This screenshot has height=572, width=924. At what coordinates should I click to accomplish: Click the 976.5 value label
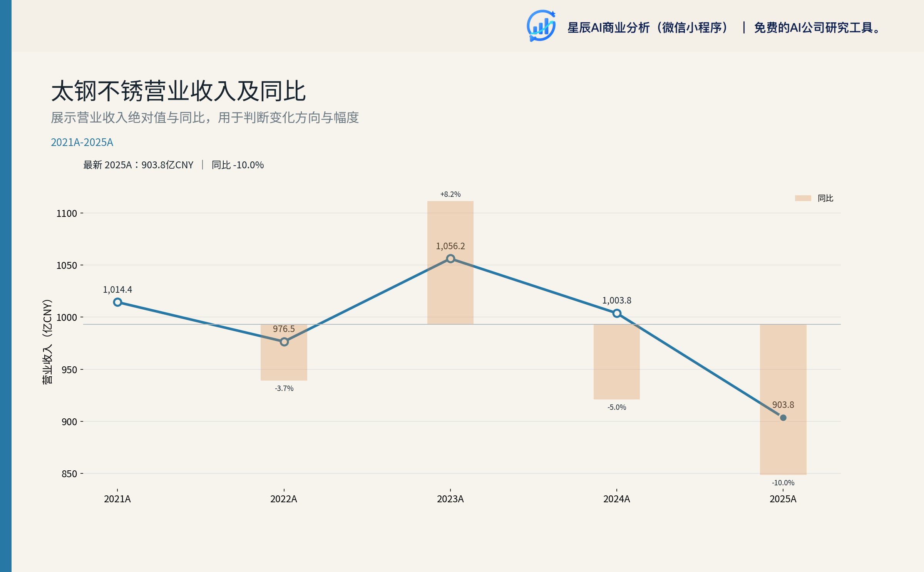pyautogui.click(x=284, y=329)
